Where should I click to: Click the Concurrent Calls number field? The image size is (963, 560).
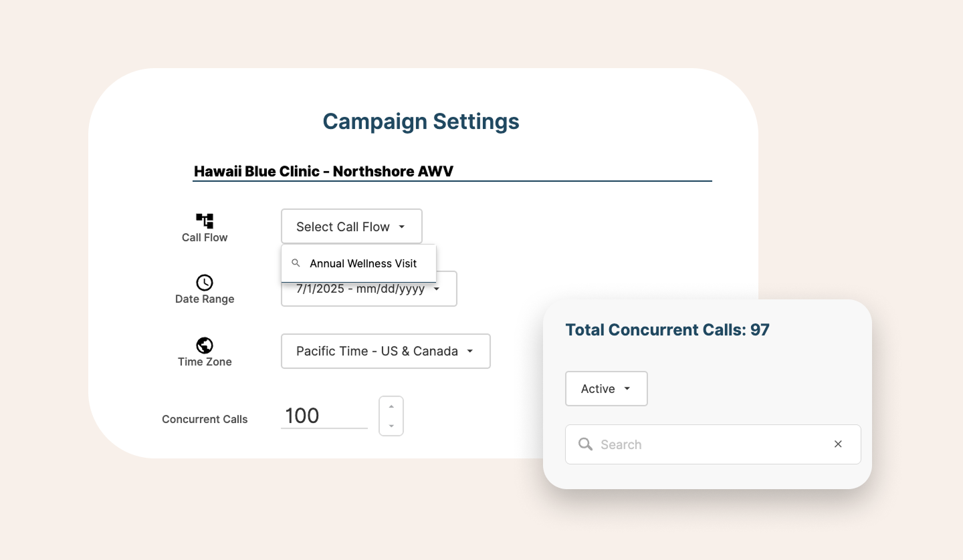pos(324,416)
